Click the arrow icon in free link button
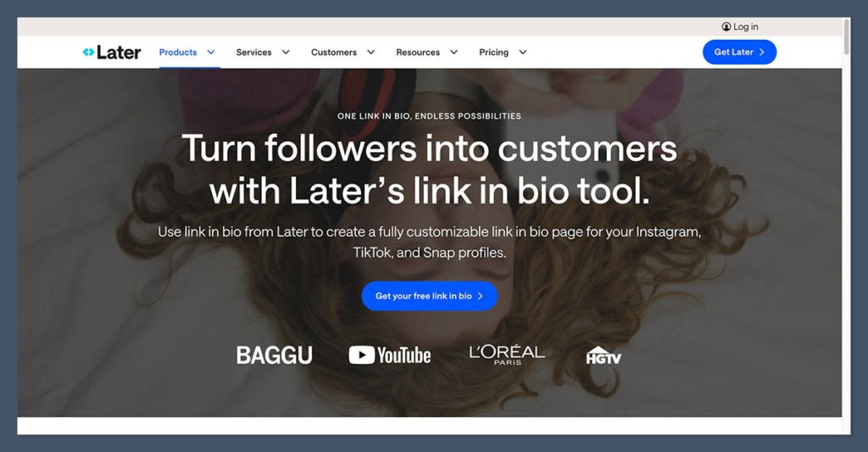The height and width of the screenshot is (452, 868). (480, 296)
